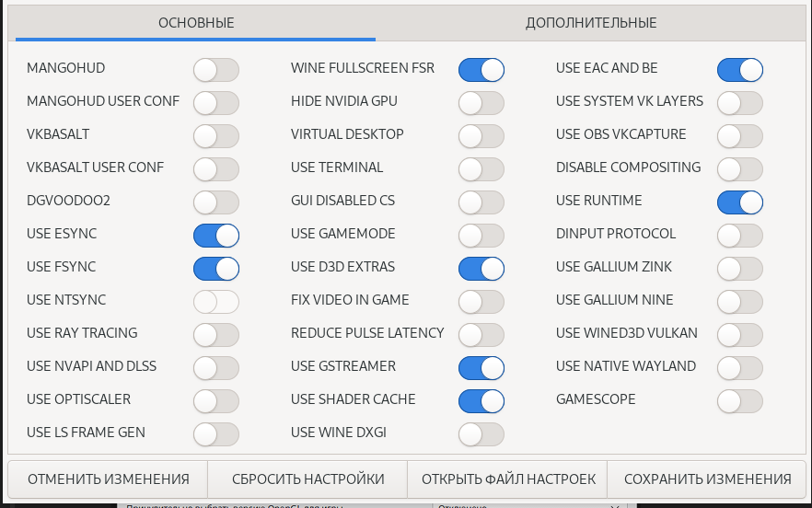Disable USE EAC AND BE toggle
Screen dimensions: 812x508
[740, 69]
